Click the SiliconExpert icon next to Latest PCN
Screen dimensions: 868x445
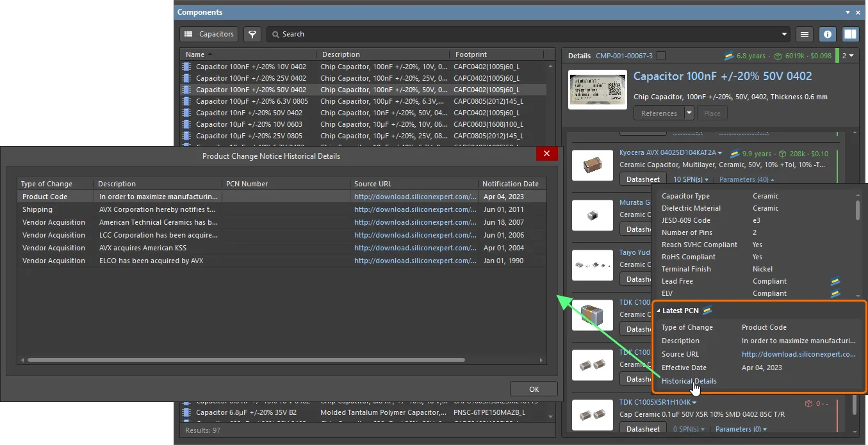[707, 311]
